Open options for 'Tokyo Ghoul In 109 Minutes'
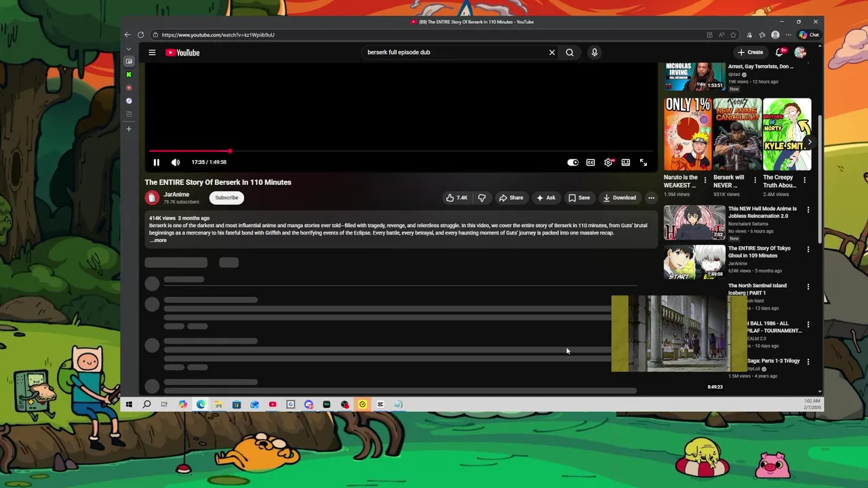This screenshot has height=488, width=868. coord(808,249)
